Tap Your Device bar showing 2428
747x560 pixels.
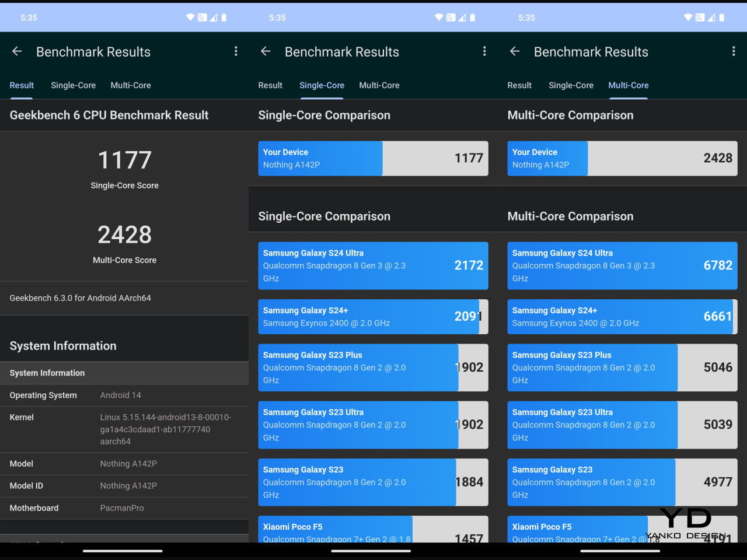[622, 158]
